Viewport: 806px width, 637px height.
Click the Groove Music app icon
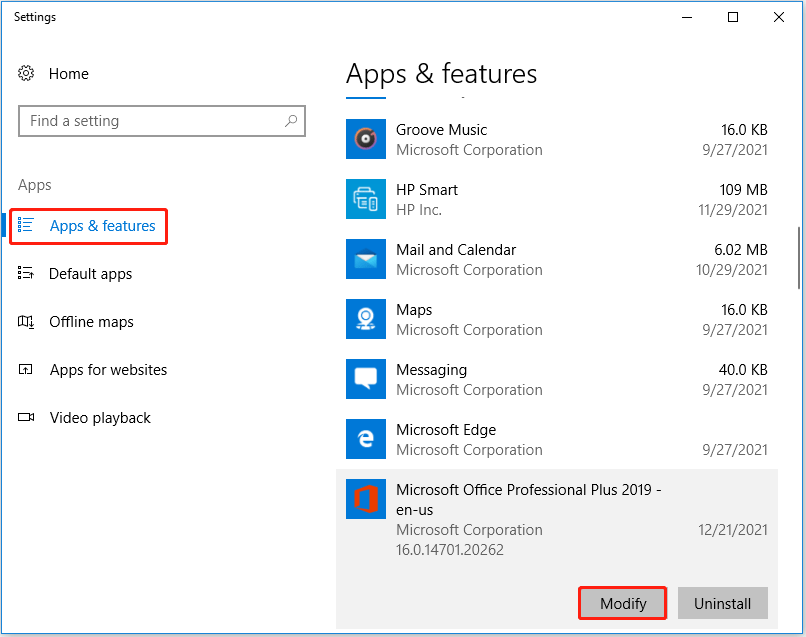click(x=365, y=139)
